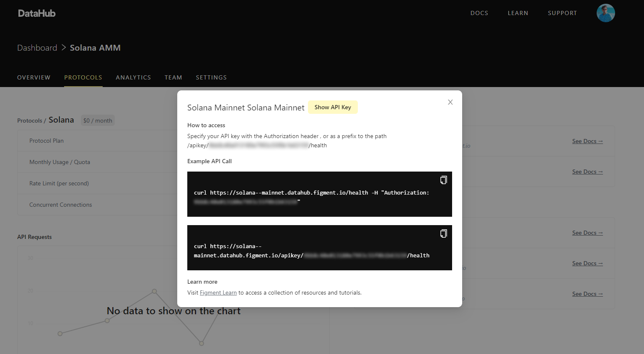
Task: Go to the DataHub home logo
Action: 37,13
